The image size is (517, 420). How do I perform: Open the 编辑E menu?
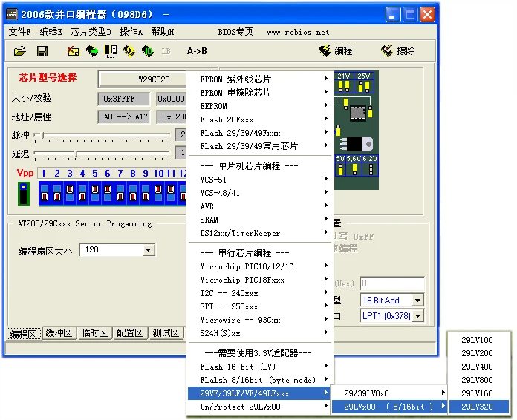click(51, 32)
